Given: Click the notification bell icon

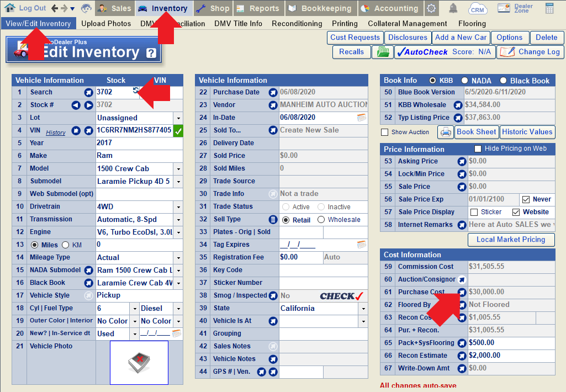Looking at the screenshot, I should pos(453,8).
